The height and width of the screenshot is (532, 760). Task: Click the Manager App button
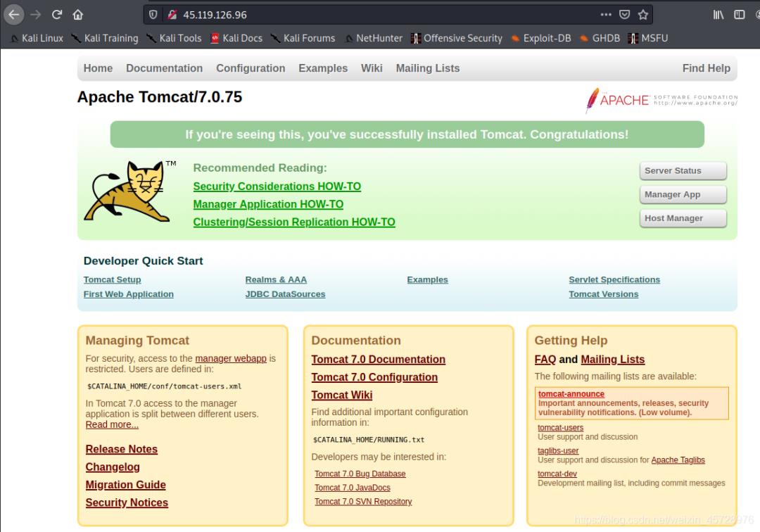[683, 194]
